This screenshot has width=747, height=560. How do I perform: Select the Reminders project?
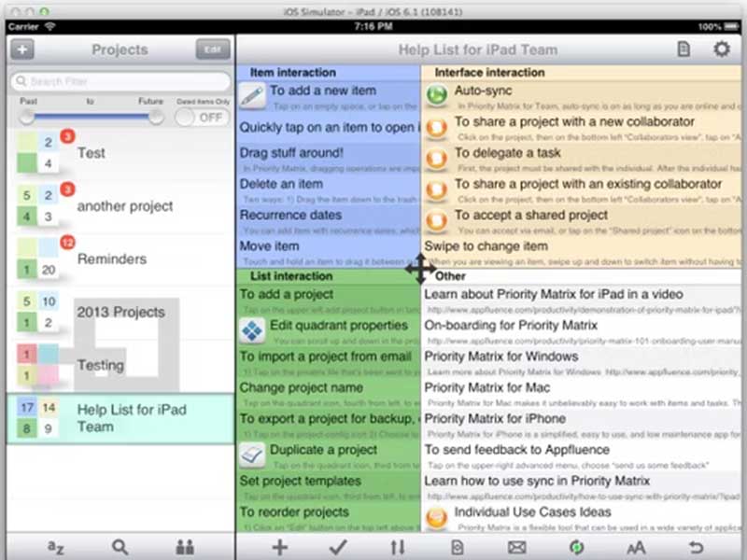(120, 259)
